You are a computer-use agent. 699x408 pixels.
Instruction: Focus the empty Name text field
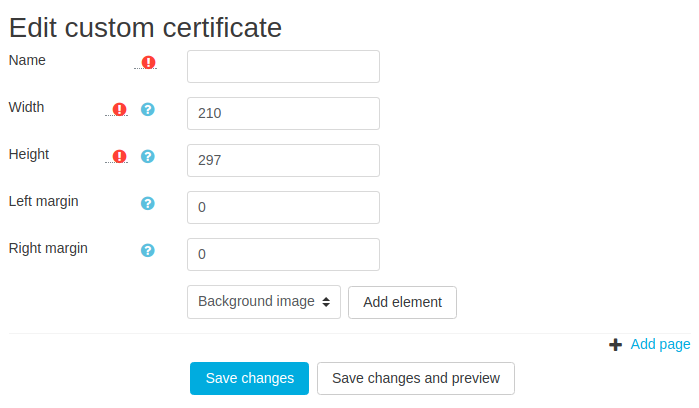click(283, 67)
